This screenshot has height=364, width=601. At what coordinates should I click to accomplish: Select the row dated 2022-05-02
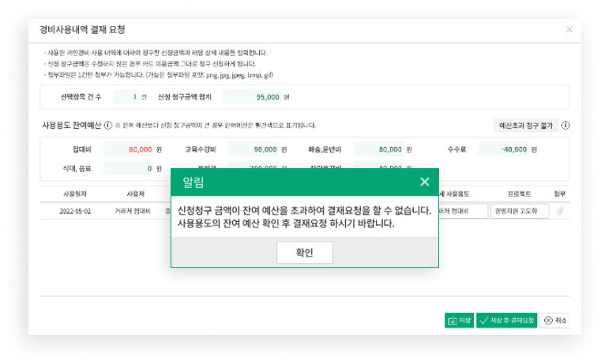pyautogui.click(x=77, y=211)
